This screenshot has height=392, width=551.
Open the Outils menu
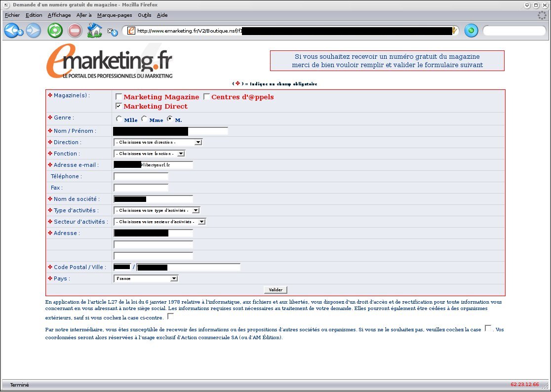coord(145,15)
